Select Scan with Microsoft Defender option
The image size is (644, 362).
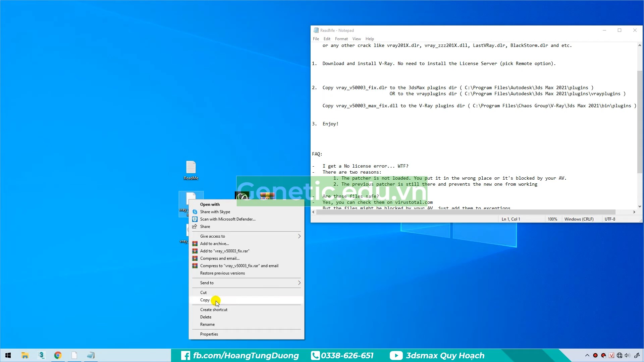click(228, 219)
